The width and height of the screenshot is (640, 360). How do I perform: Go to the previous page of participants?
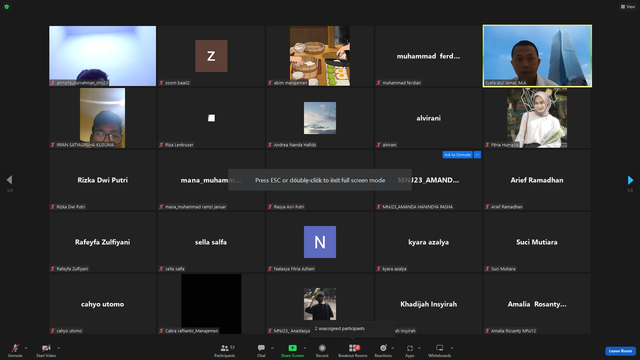(9, 180)
